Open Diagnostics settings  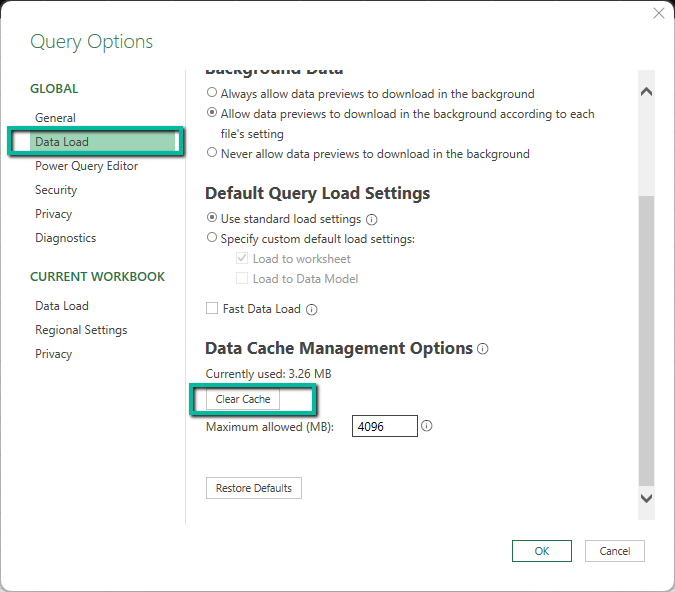[65, 238]
